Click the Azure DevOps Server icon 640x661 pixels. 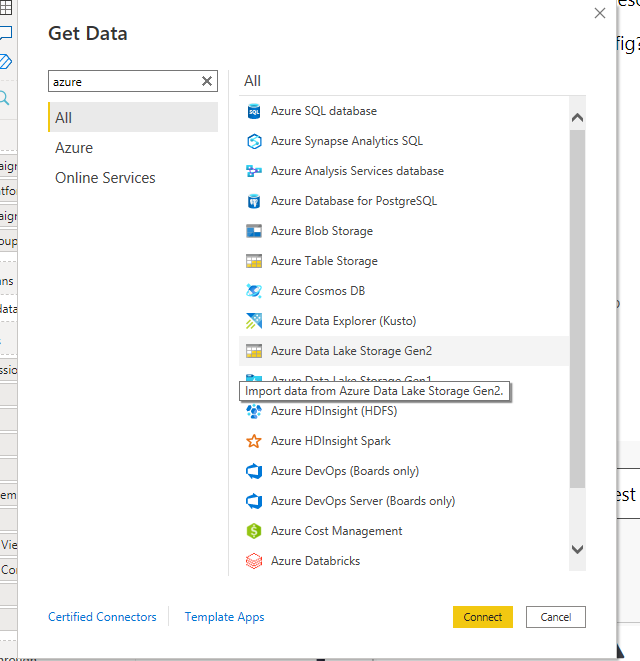(254, 501)
